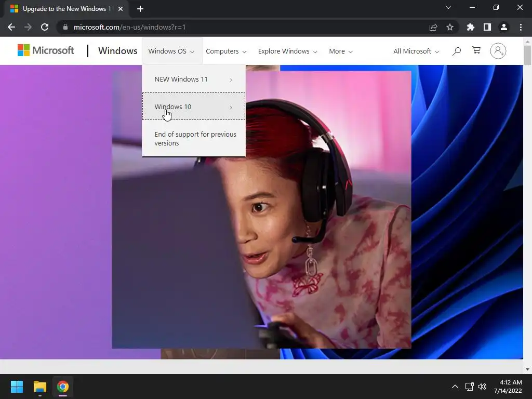
Task: Show hidden tray icons chevron
Action: point(455,387)
